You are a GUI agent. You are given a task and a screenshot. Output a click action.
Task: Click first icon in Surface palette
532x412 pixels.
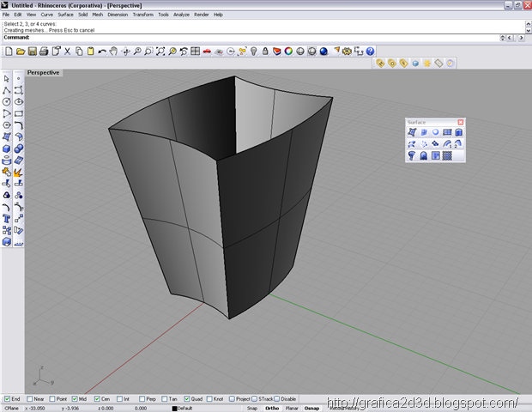[412, 132]
